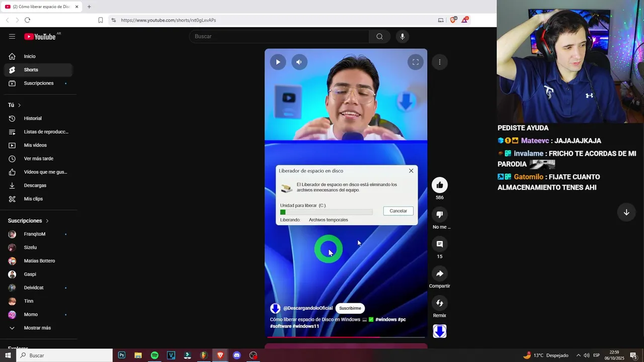Open the Brave Shields lion icon
This screenshot has width=644, height=362.
coord(453,20)
